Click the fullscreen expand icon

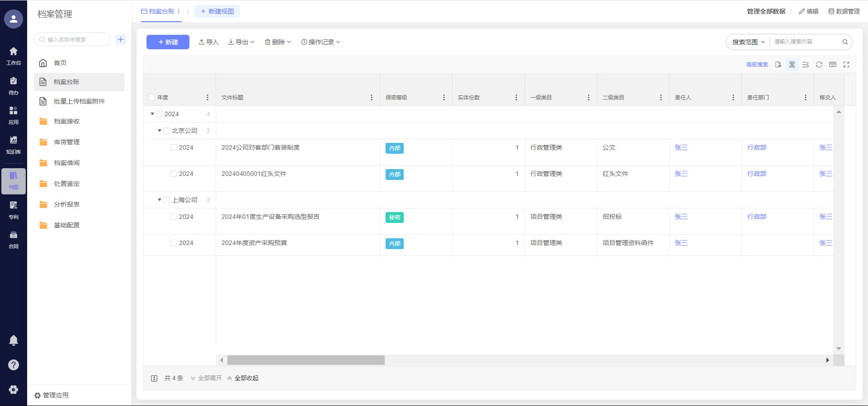point(846,65)
